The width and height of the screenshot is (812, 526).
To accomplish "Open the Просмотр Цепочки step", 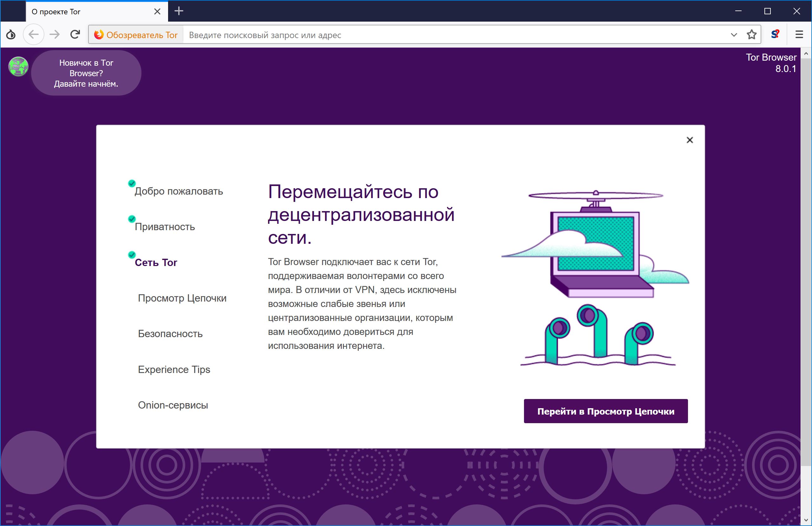I will coord(182,298).
